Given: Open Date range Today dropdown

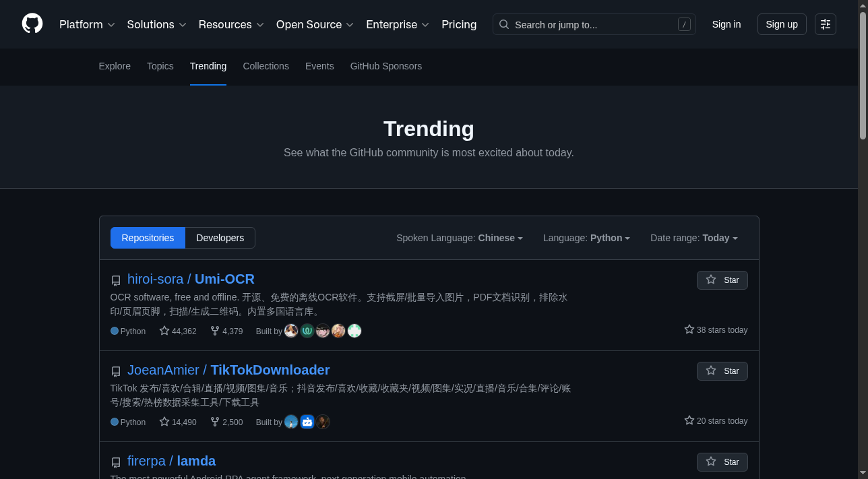Looking at the screenshot, I should (693, 238).
